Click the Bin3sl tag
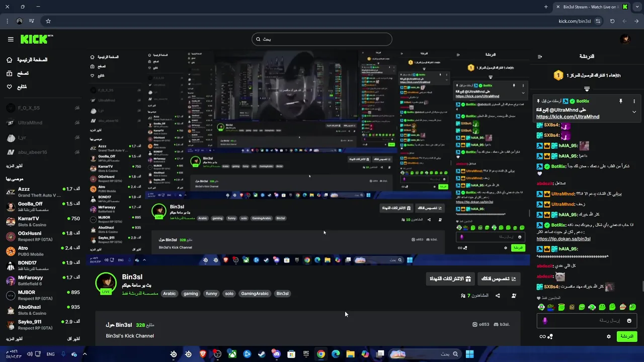This screenshot has height=362, width=644. coord(283,294)
